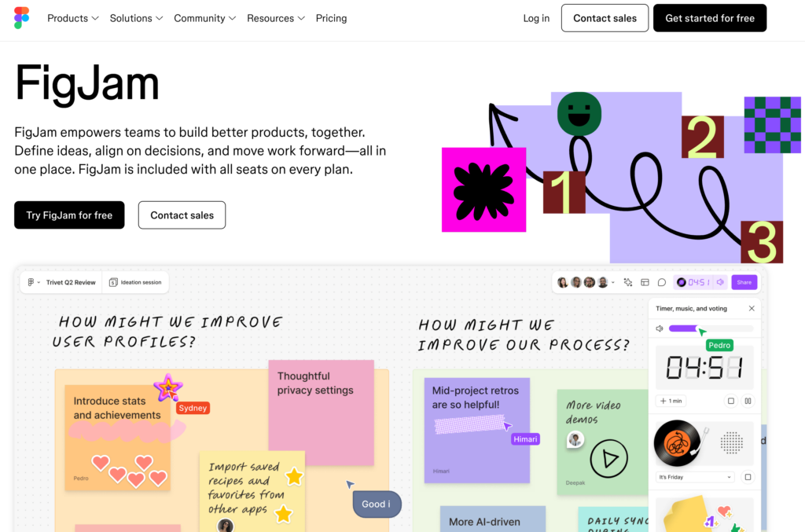Pause the timer
Screen dimensions: 805x532
[748, 401]
